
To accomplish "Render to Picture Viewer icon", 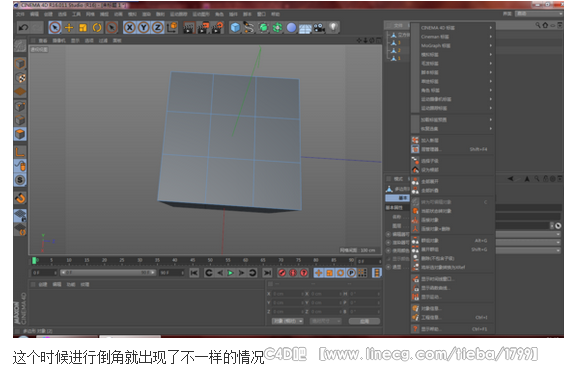I will coord(203,28).
